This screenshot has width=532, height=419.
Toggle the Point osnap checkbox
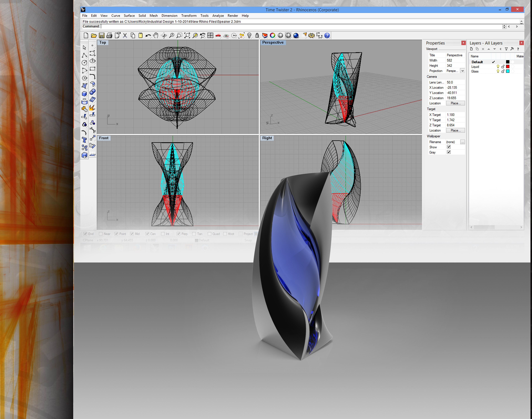(116, 234)
